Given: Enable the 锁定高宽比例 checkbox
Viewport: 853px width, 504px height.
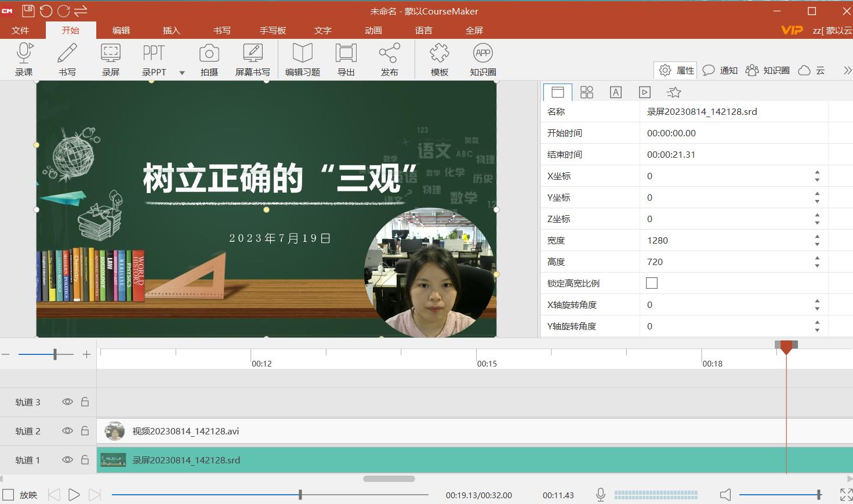Looking at the screenshot, I should [x=652, y=283].
